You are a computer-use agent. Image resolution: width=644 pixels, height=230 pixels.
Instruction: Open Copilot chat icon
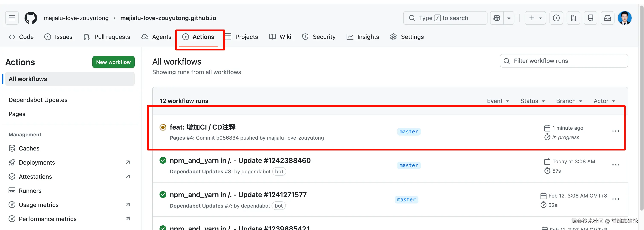[x=497, y=18]
